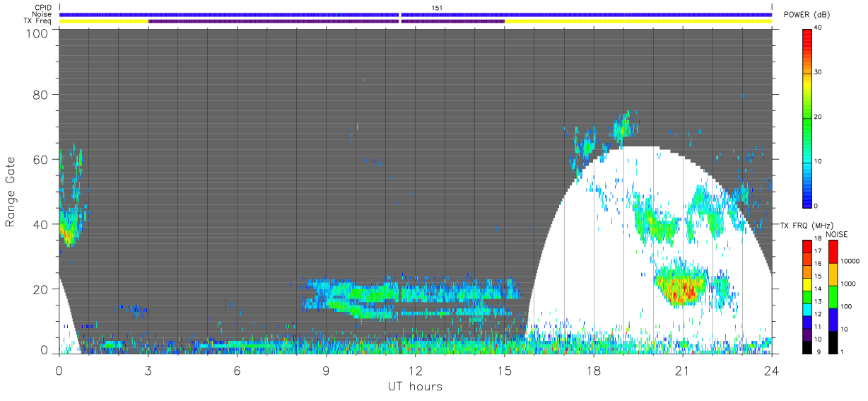Click the TX Freq row label
Viewport: 868px width, 401px height.
[x=37, y=21]
